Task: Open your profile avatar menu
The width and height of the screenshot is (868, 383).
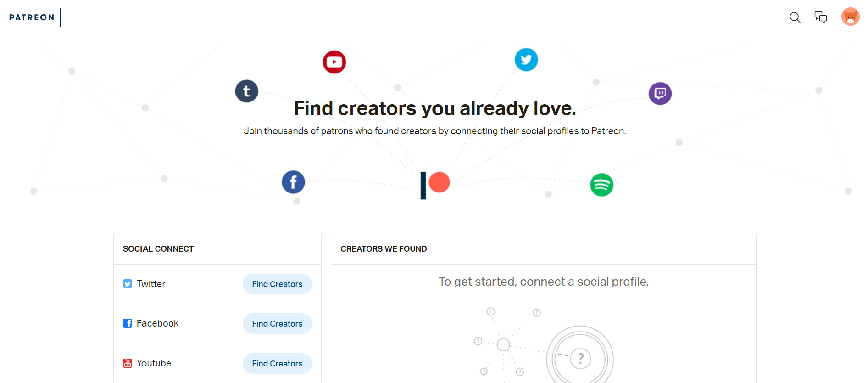Action: point(850,17)
